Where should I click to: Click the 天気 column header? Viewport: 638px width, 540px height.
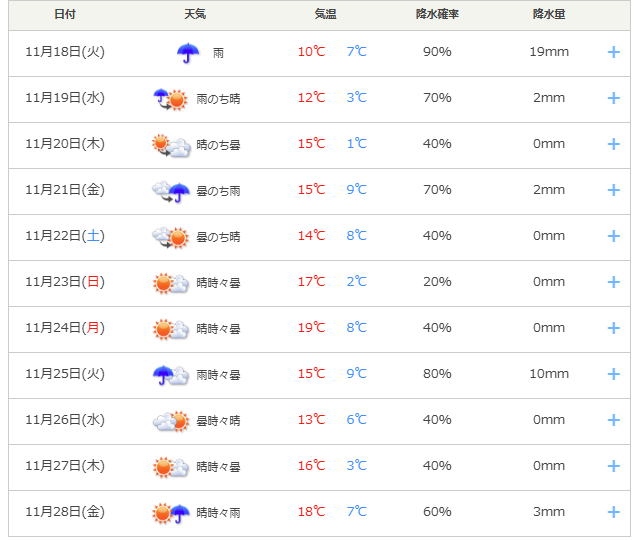tap(196, 15)
